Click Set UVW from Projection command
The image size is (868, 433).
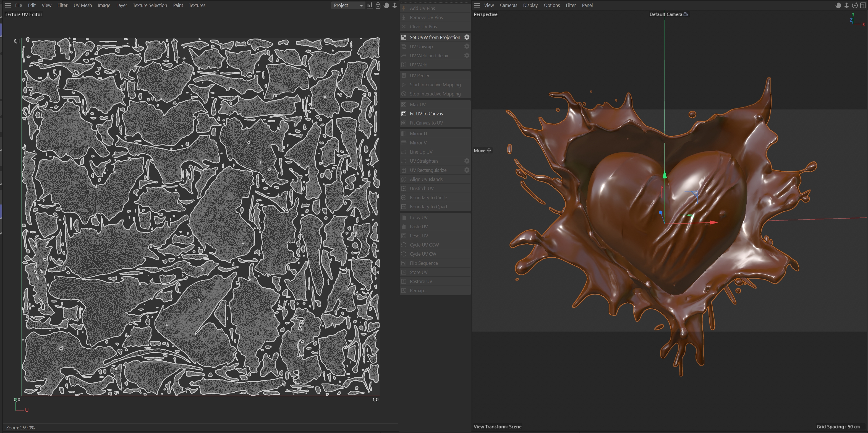tap(435, 37)
